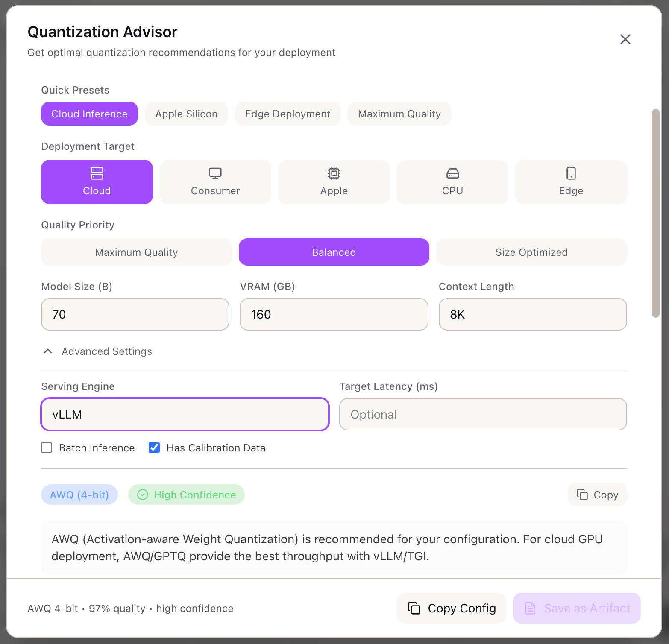This screenshot has height=644, width=669.
Task: Apply the Apple Silicon quick preset
Action: [x=186, y=114]
